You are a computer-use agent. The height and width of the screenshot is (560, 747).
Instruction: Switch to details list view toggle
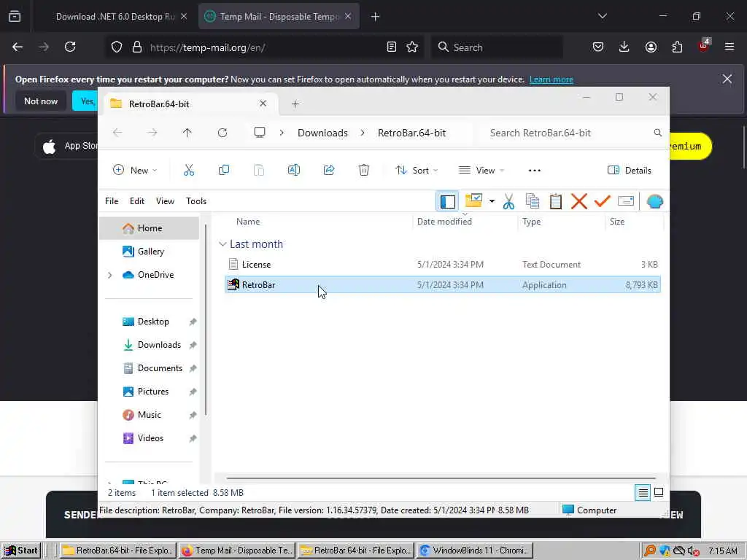(643, 492)
